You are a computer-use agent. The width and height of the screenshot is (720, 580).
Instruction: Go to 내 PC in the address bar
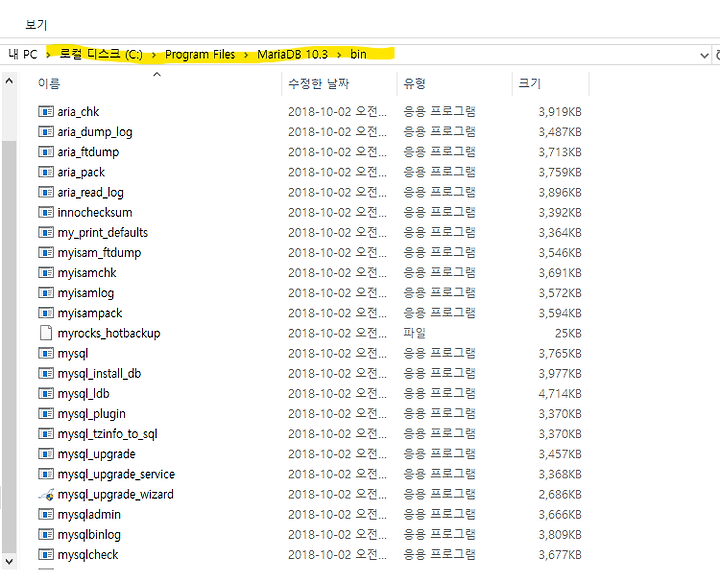point(22,55)
